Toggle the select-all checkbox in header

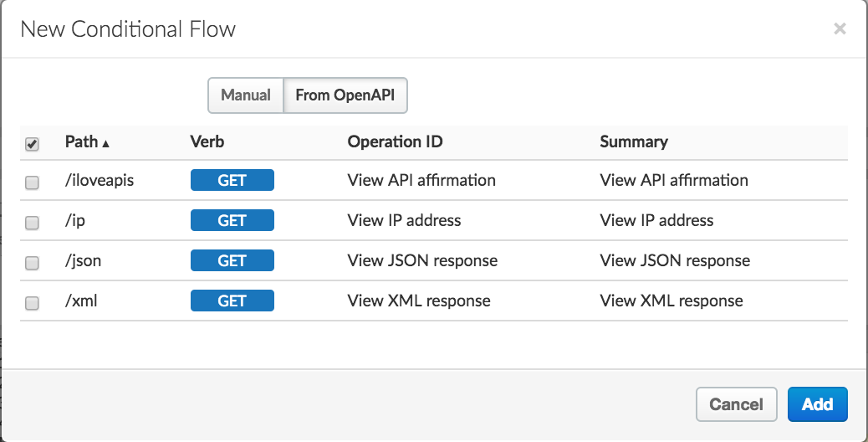tap(32, 144)
